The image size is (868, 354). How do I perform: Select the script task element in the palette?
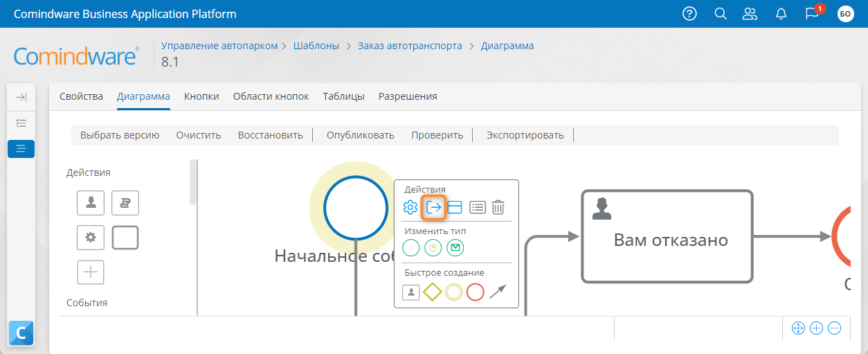pos(125,202)
